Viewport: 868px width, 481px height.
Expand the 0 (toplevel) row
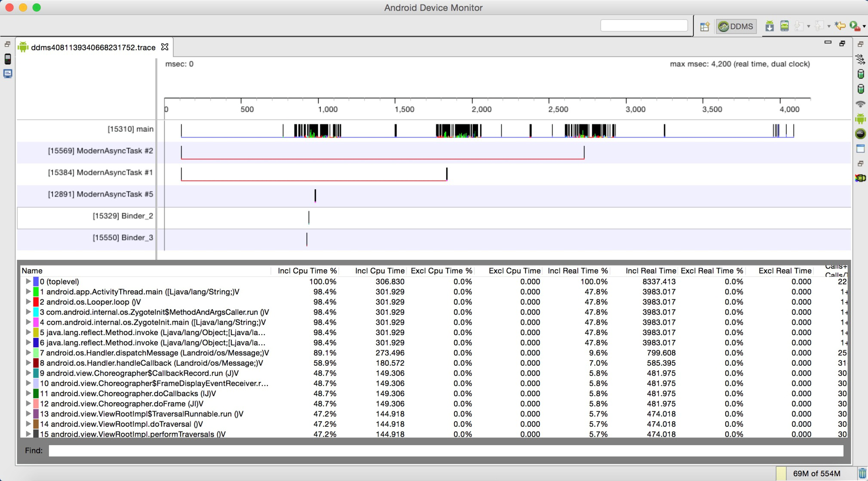tap(28, 281)
